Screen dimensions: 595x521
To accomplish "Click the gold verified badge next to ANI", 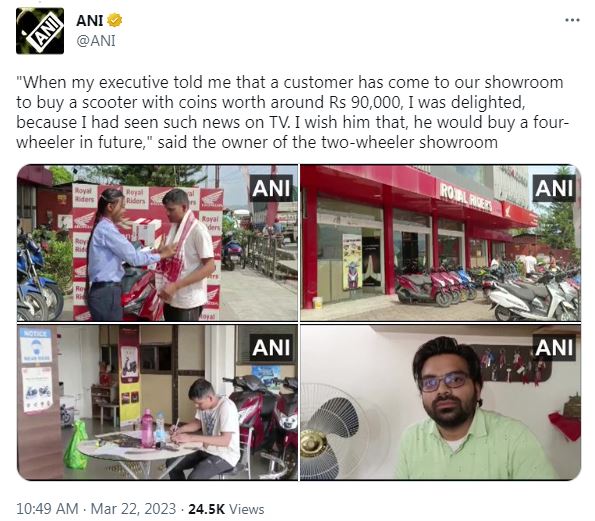I will tap(114, 20).
